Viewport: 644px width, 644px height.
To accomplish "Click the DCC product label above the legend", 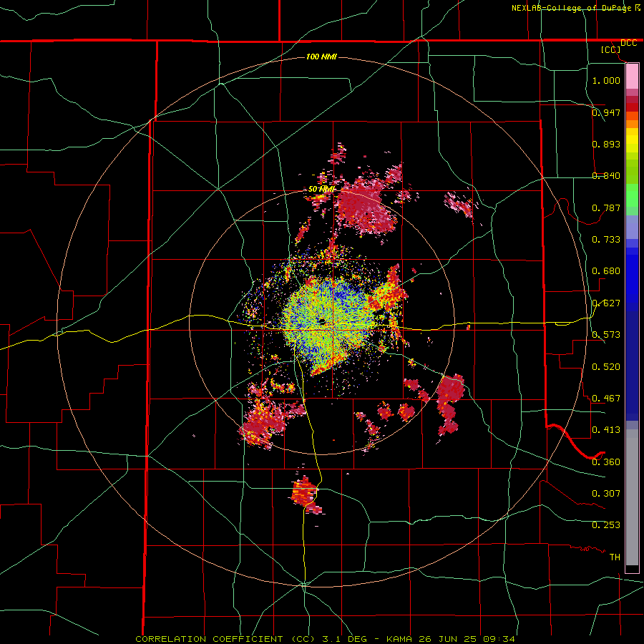I will (x=628, y=43).
